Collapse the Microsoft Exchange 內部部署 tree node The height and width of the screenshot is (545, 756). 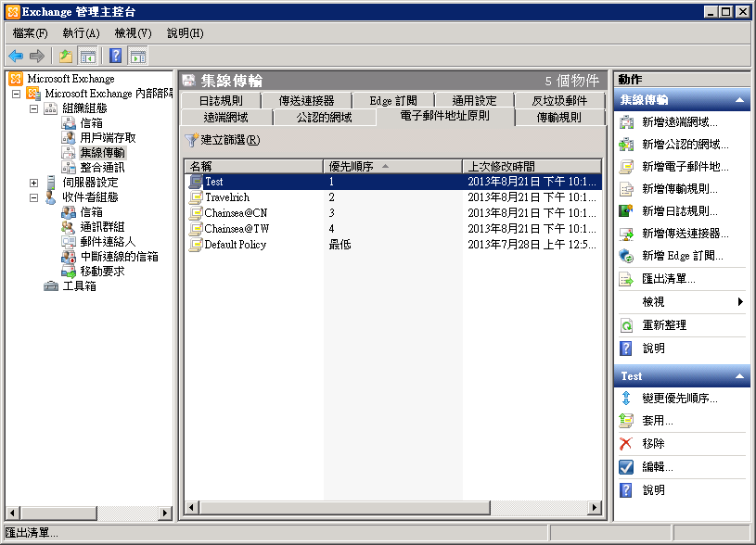(x=17, y=94)
